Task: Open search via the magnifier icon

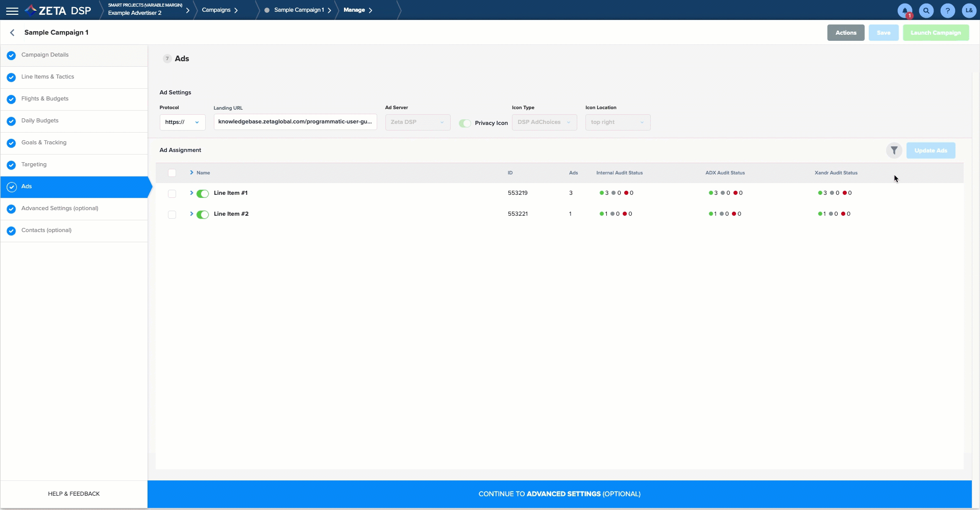Action: click(x=926, y=11)
